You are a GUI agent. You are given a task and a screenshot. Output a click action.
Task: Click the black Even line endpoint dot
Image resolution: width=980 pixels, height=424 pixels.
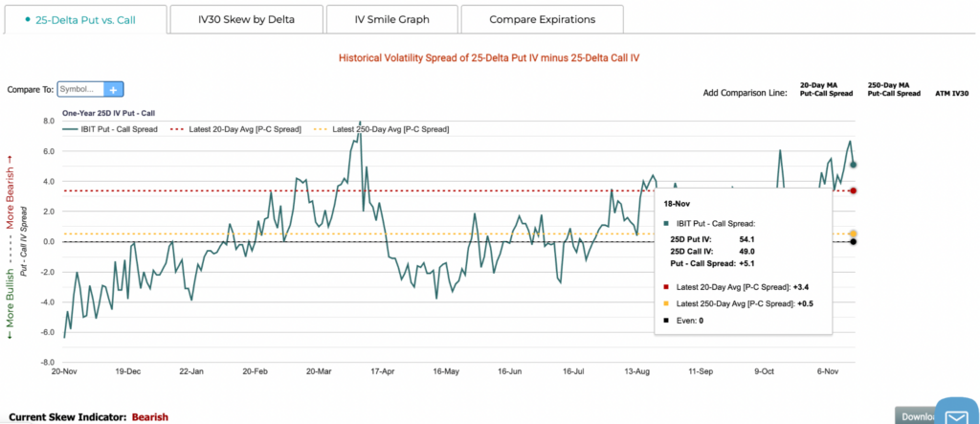pyautogui.click(x=854, y=241)
